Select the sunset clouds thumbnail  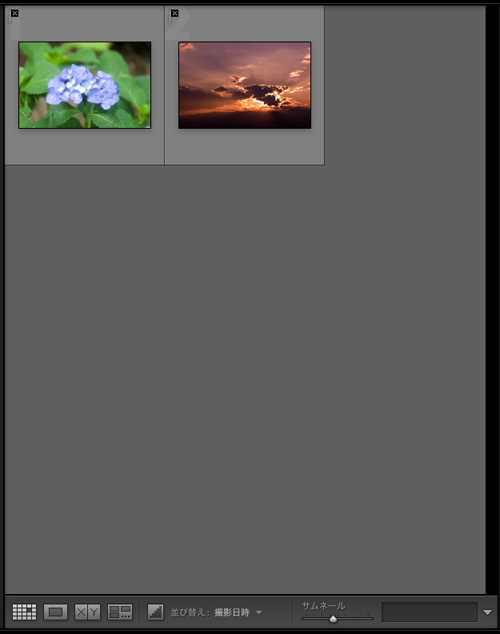tap(245, 85)
